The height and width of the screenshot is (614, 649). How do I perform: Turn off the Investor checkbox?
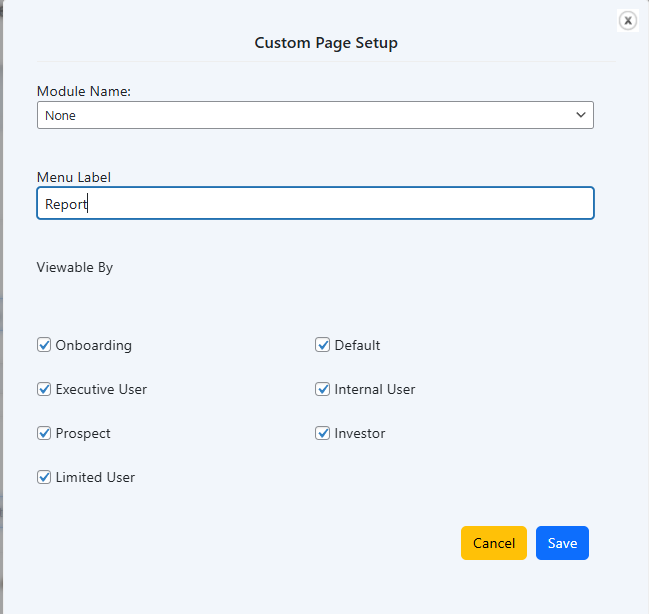[x=323, y=433]
